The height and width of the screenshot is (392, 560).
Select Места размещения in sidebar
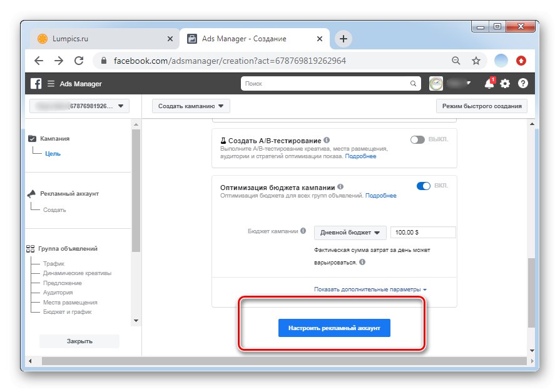coord(70,303)
